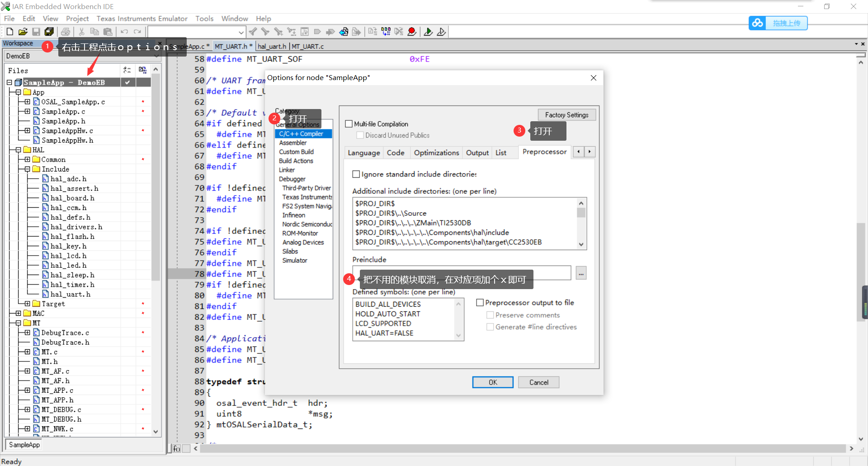Paste from clipboard toolbar icon
Screen dimensions: 868x466
coord(108,32)
